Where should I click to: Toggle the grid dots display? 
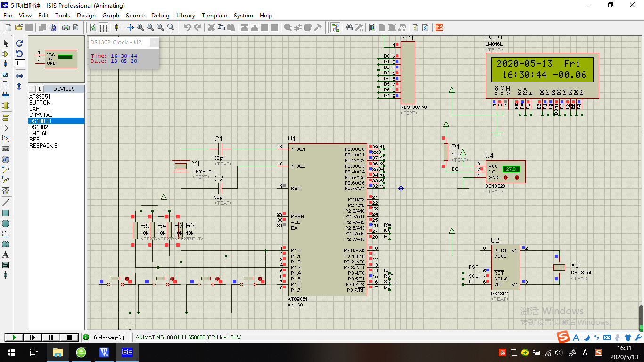pyautogui.click(x=103, y=27)
